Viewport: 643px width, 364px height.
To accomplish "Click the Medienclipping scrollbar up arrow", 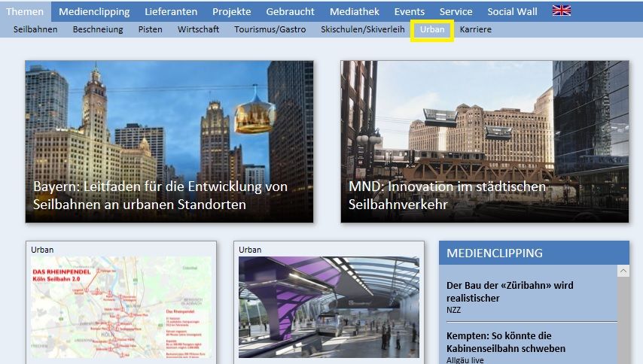I will pyautogui.click(x=623, y=271).
